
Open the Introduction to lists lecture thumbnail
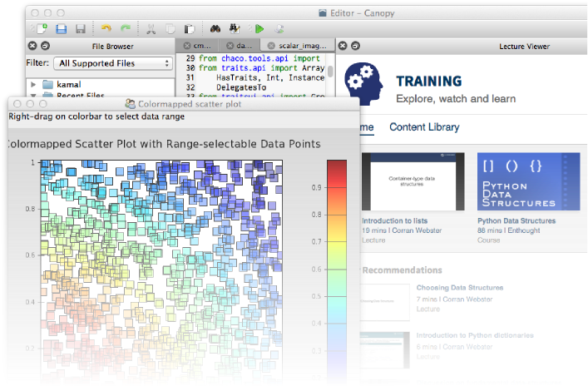pyautogui.click(x=413, y=181)
